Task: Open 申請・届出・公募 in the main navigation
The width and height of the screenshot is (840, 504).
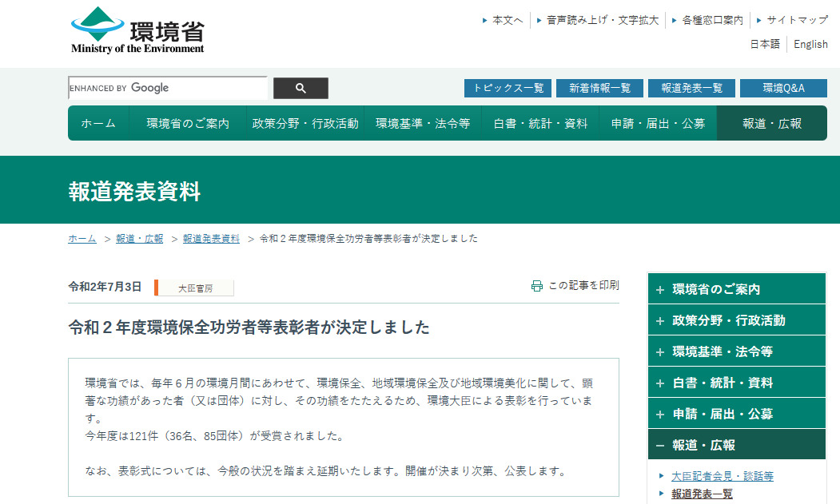Action: click(x=658, y=123)
